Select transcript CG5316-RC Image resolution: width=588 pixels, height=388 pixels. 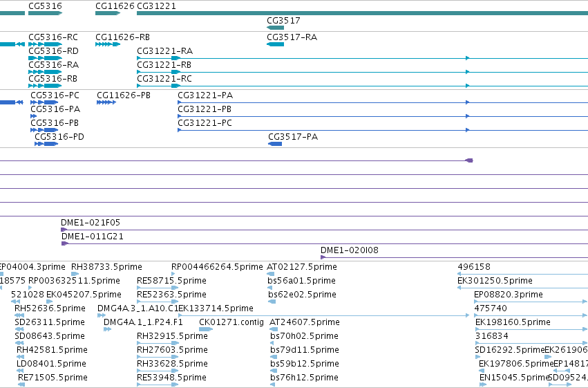[53, 37]
